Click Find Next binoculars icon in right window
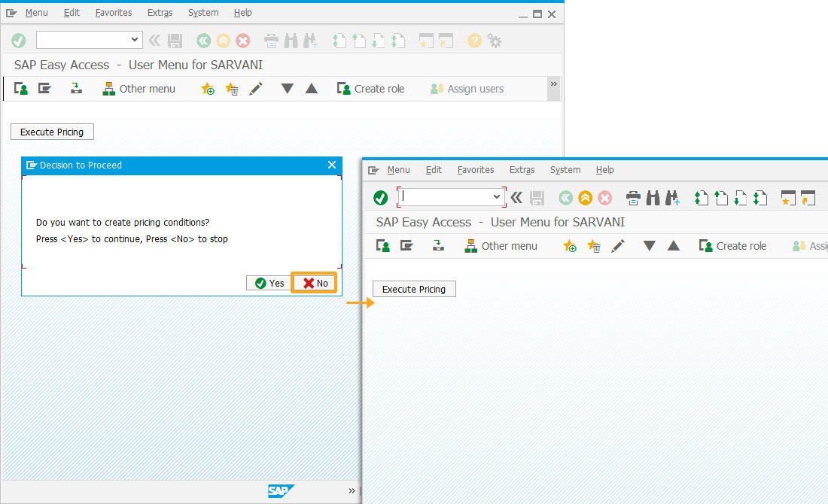The height and width of the screenshot is (504, 828). point(673,198)
